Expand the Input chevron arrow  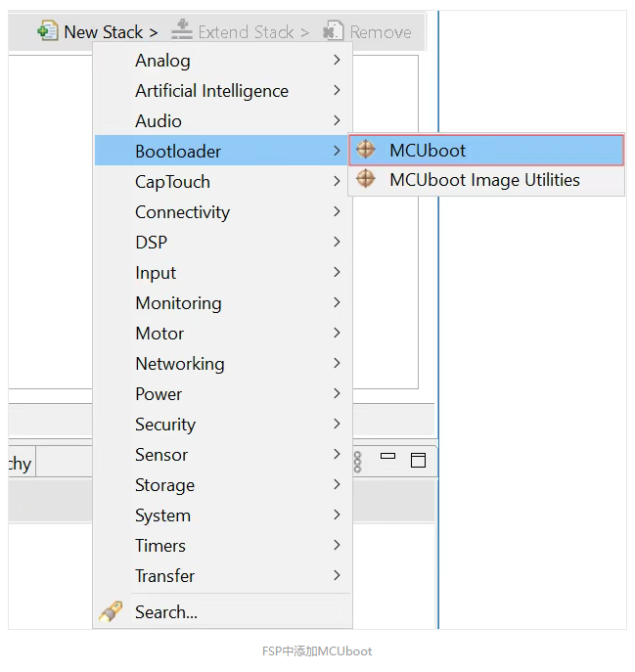point(337,272)
